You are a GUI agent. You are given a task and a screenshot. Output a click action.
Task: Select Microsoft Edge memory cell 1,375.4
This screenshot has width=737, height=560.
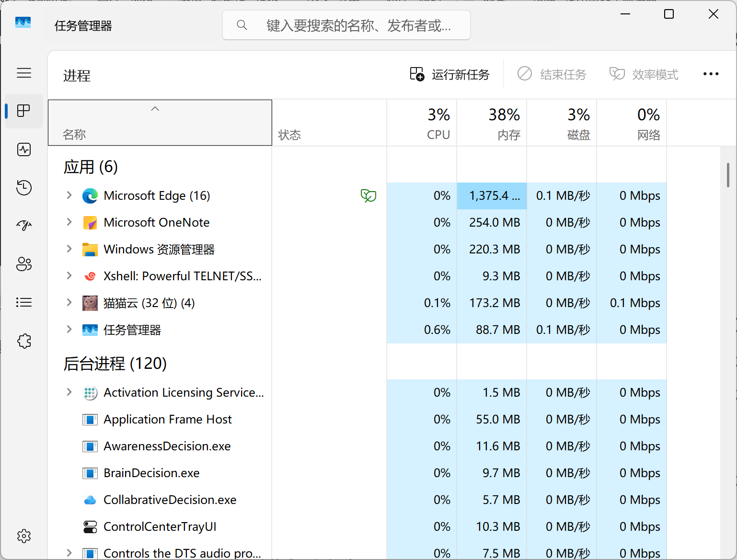pos(492,196)
